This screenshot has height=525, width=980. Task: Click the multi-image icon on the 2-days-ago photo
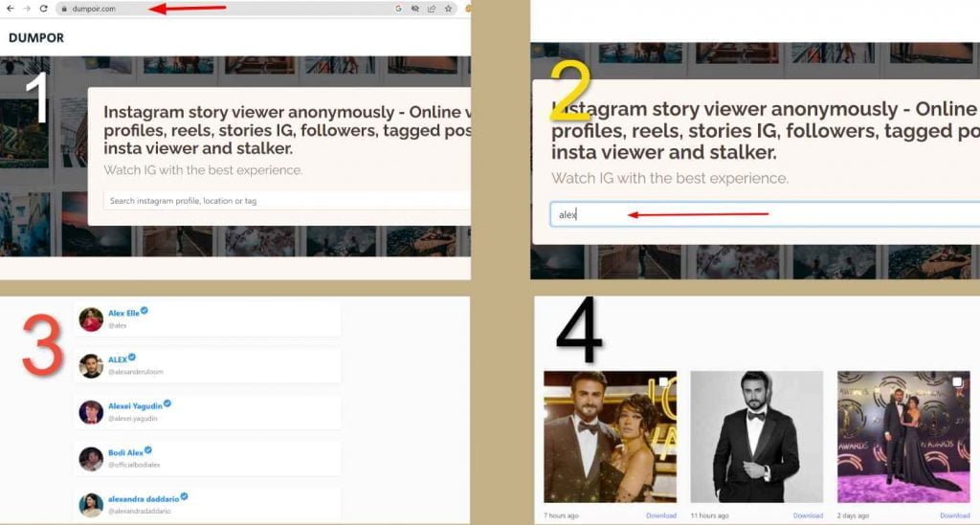957,382
